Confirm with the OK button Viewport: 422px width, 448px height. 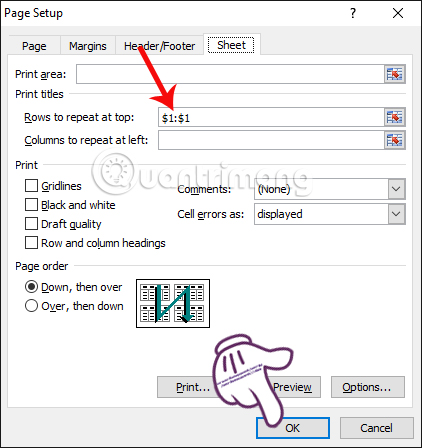293,428
